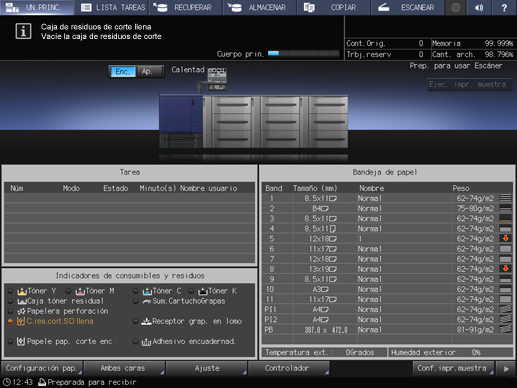
Task: Open help with the question mark icon
Action: [504, 7]
